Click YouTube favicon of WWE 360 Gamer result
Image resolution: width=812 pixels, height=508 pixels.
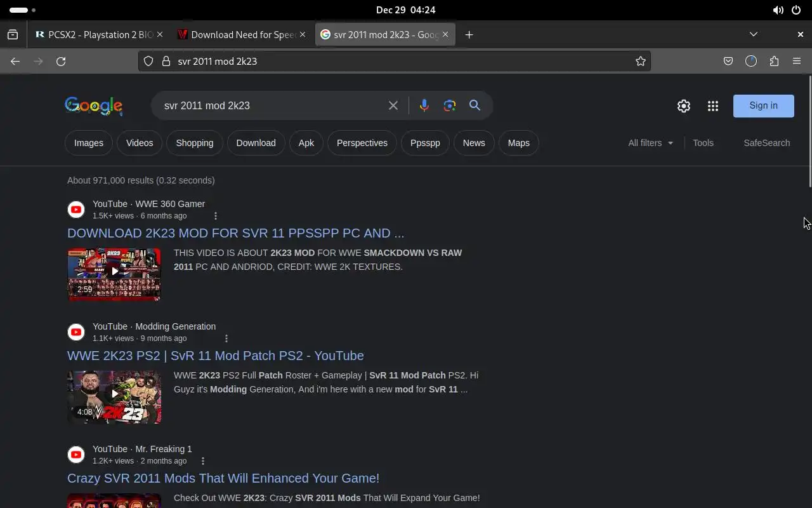pyautogui.click(x=76, y=210)
